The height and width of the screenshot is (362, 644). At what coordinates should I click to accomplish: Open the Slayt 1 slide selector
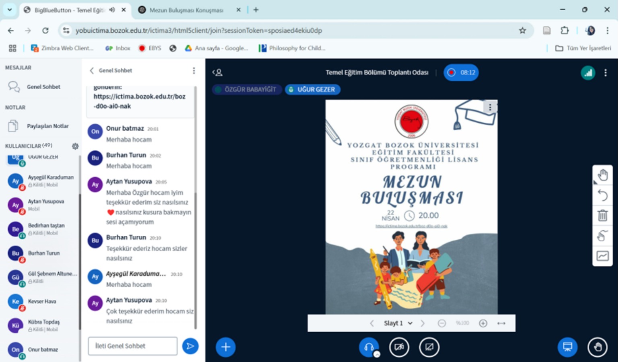click(398, 323)
